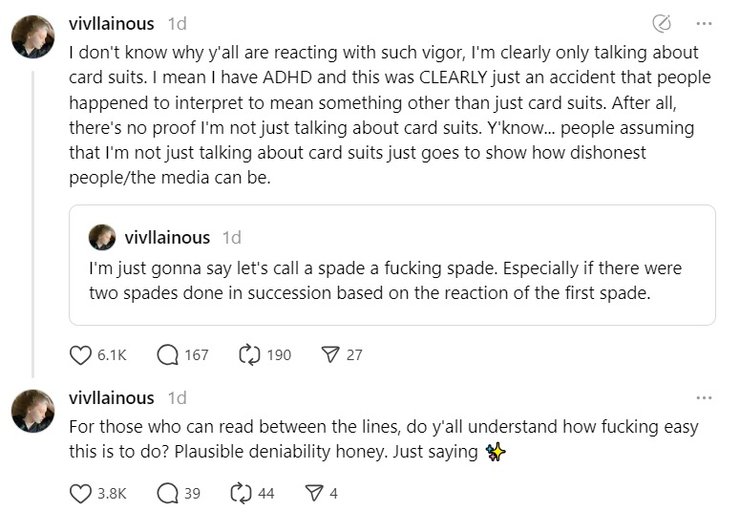Click the edit-status icon on first post
The width and height of the screenshot is (740, 514).
(x=661, y=23)
